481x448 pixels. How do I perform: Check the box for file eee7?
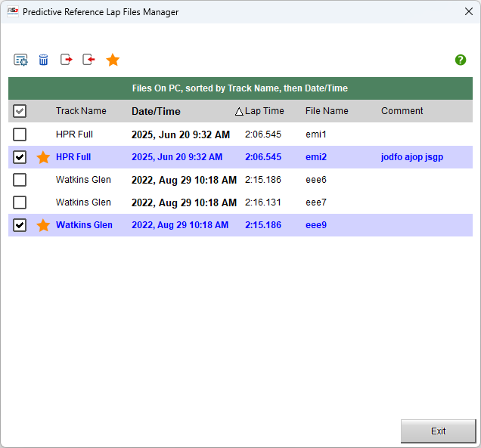point(20,202)
